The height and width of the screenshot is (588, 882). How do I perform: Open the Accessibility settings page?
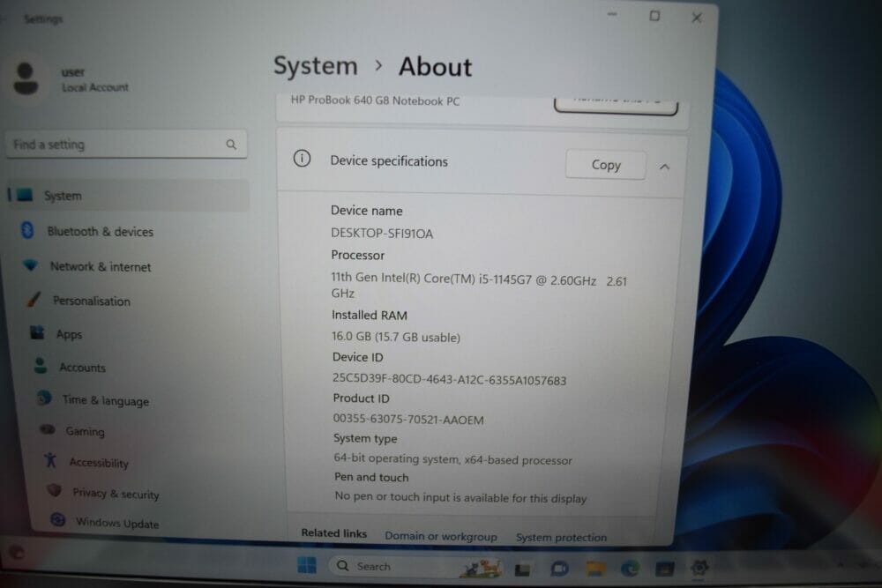99,463
